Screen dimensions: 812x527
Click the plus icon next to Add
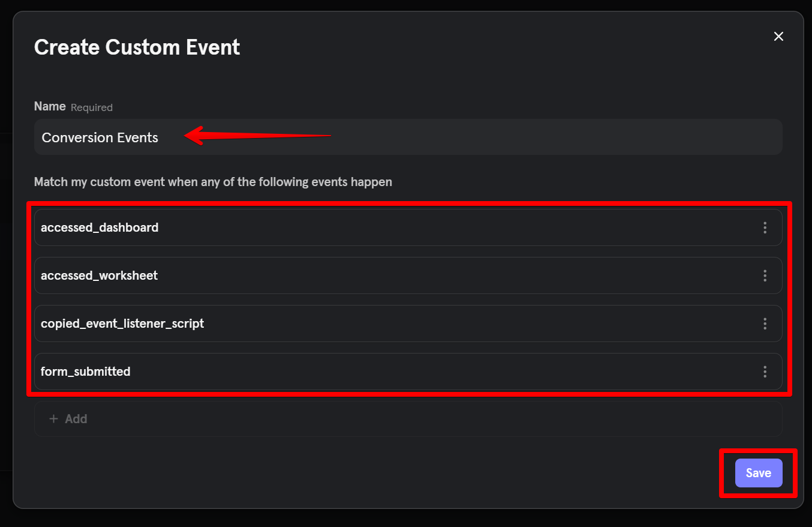pyautogui.click(x=53, y=418)
